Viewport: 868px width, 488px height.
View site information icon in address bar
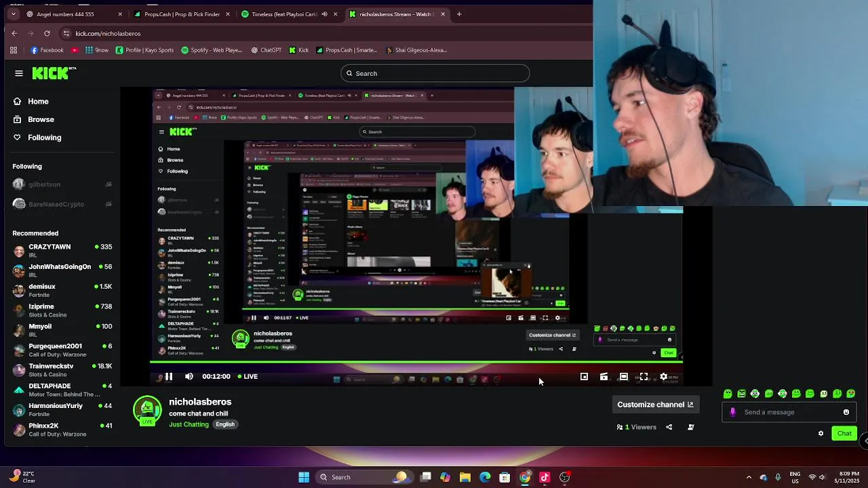(66, 33)
